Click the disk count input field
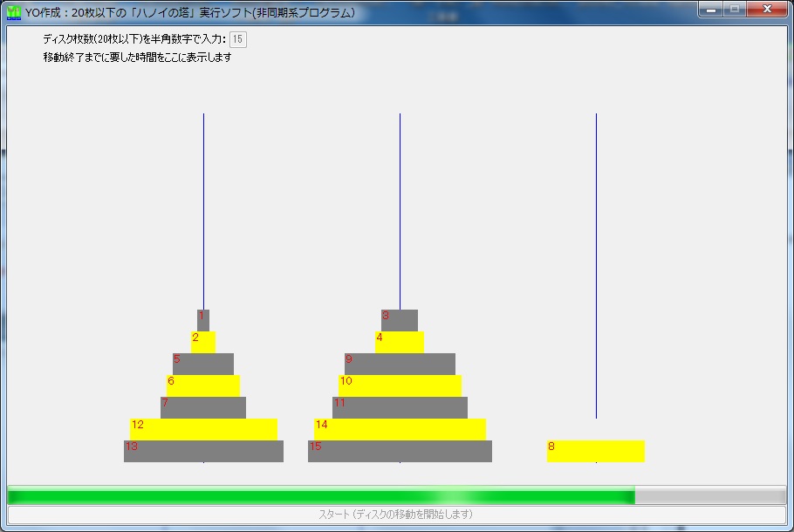 click(x=238, y=39)
